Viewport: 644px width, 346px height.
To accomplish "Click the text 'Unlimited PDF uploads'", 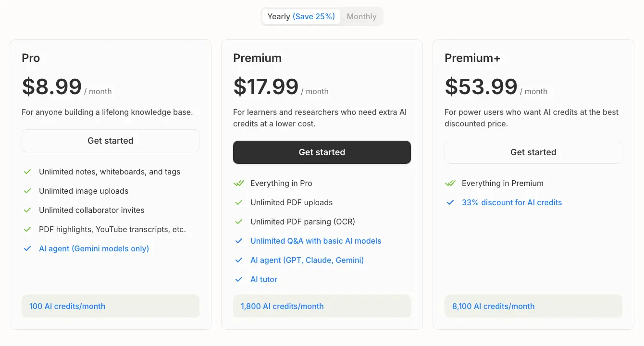I will (x=292, y=202).
